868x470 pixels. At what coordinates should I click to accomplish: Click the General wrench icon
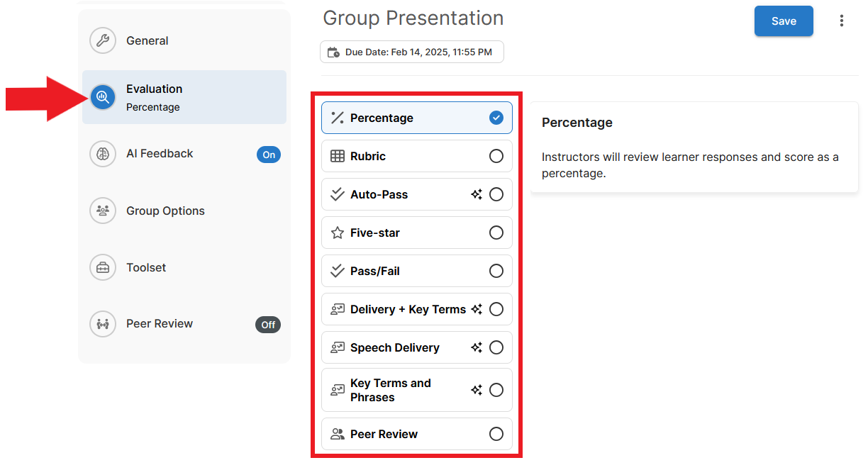(x=103, y=40)
